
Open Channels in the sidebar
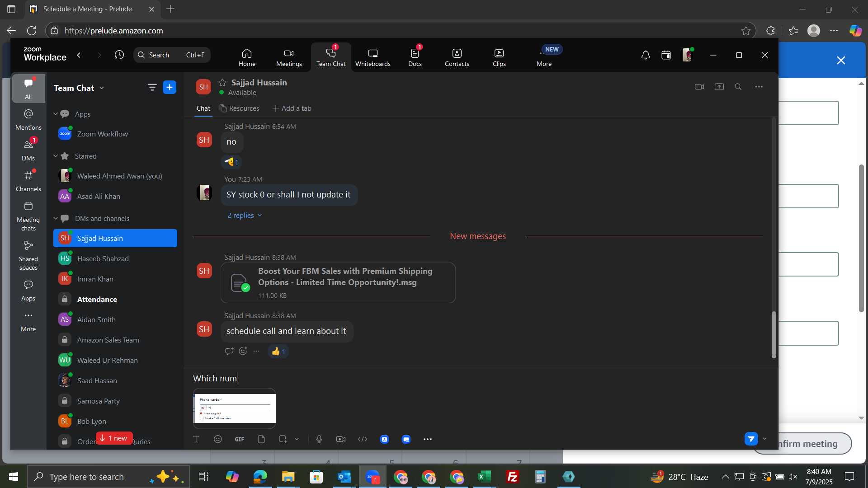pos(28,181)
